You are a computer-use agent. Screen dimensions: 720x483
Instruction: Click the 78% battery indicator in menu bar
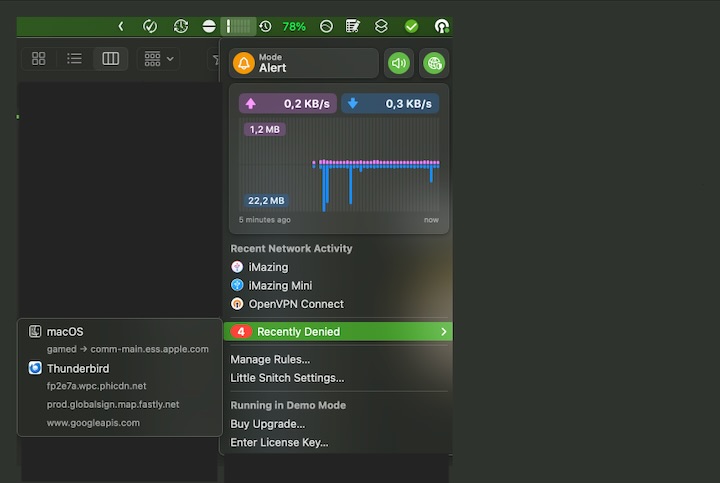coord(294,26)
